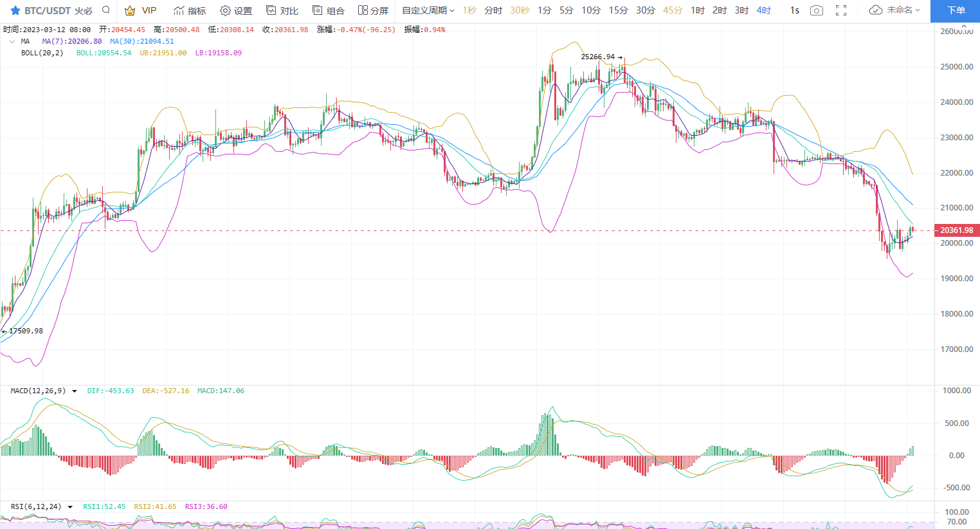The height and width of the screenshot is (529, 980).
Task: Click the MA(30):21094.51 legend value
Action: [142, 41]
